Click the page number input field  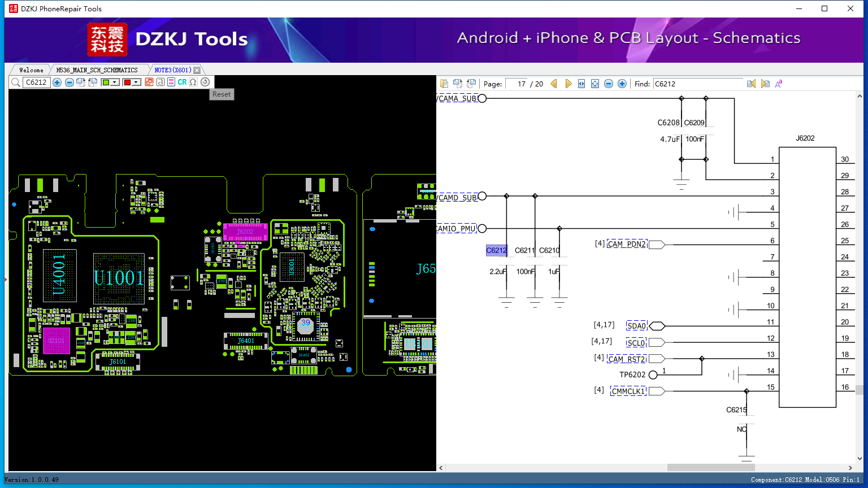coord(516,84)
